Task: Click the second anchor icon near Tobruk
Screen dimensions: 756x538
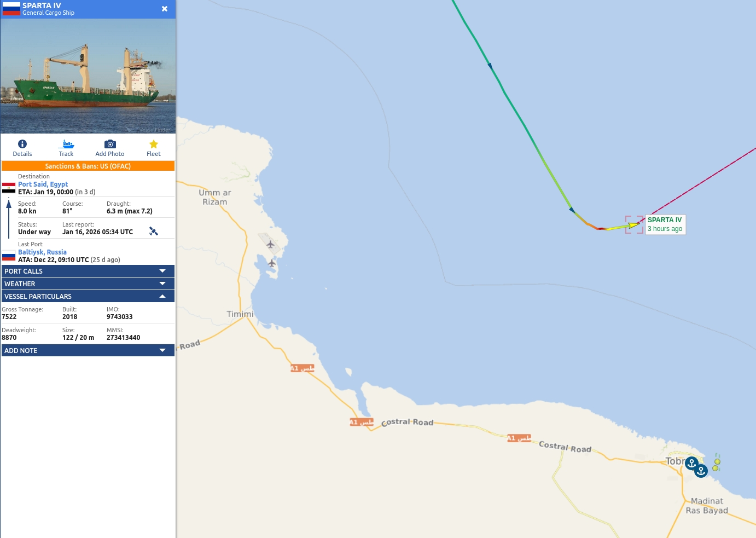Action: pyautogui.click(x=701, y=471)
